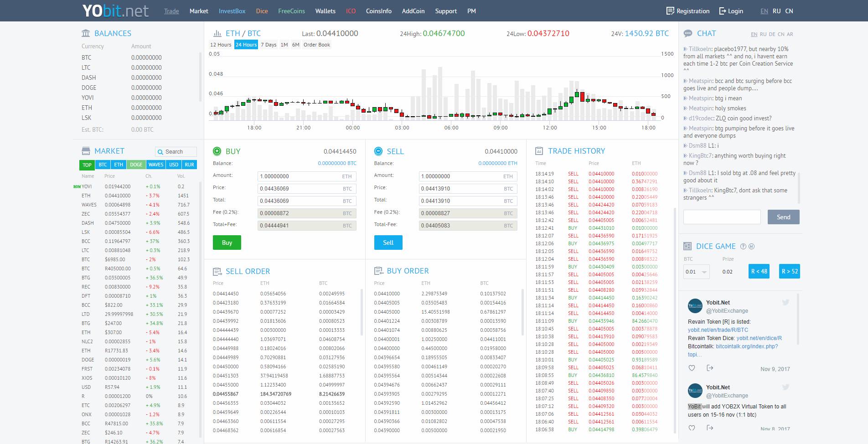Select the BTC market tab

click(103, 165)
